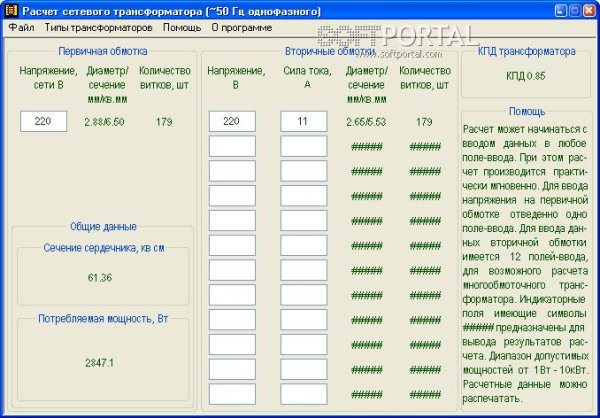Click the КПД 0.85 efficiency value
Image resolution: width=600 pixels, height=418 pixels.
click(525, 76)
